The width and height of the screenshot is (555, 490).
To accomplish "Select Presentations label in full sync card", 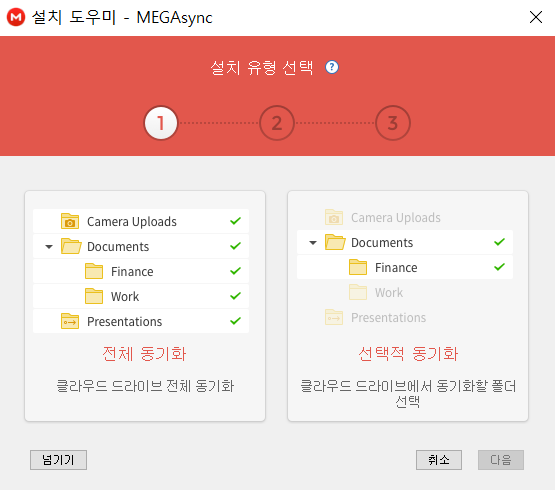I will tap(125, 321).
